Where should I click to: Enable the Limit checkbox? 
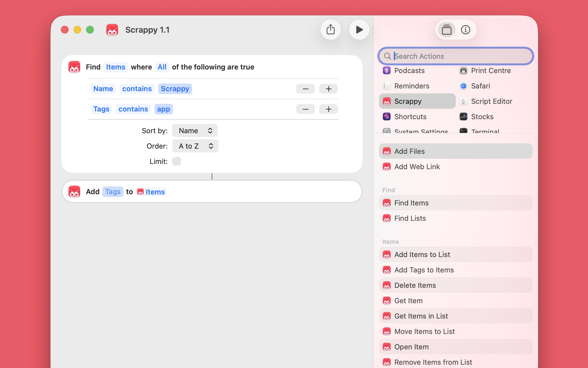pos(177,161)
